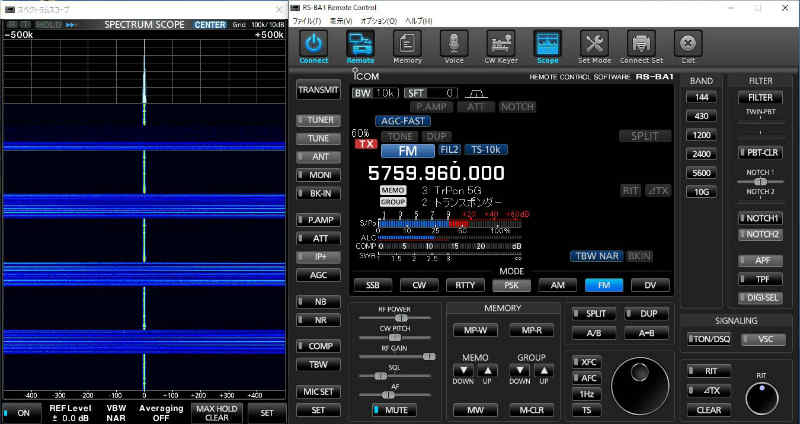Viewport: 800px width, 424px height.
Task: Click the RIT knob
Action: click(762, 398)
